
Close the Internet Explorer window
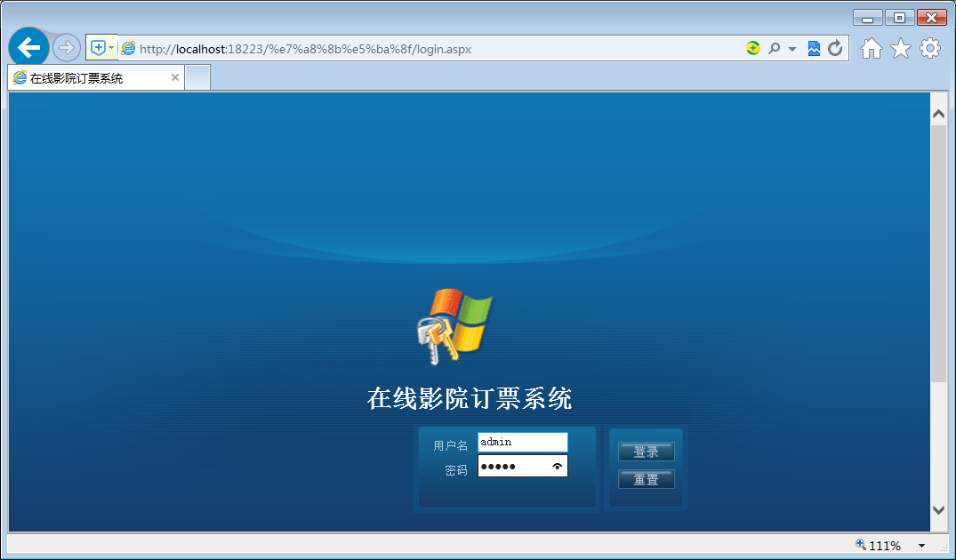(932, 18)
